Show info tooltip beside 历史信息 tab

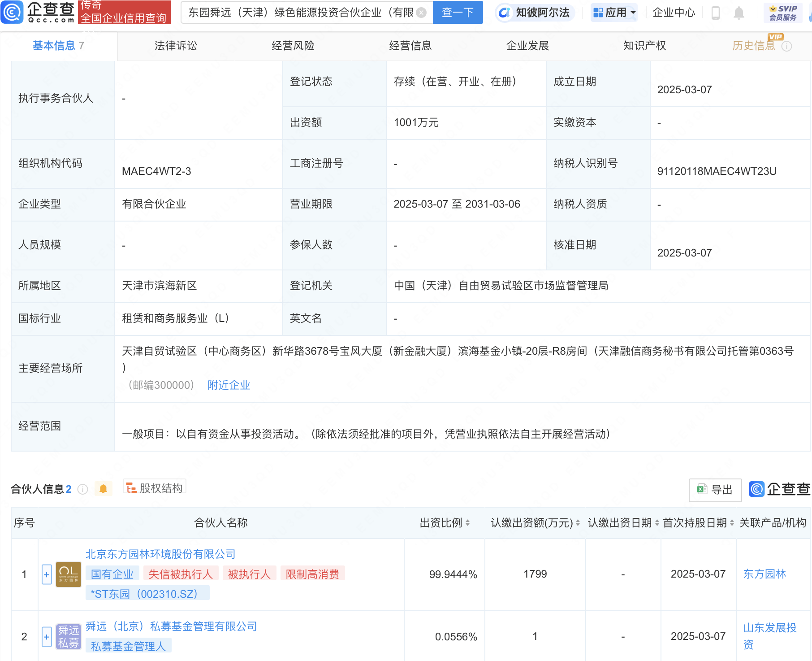tap(787, 46)
